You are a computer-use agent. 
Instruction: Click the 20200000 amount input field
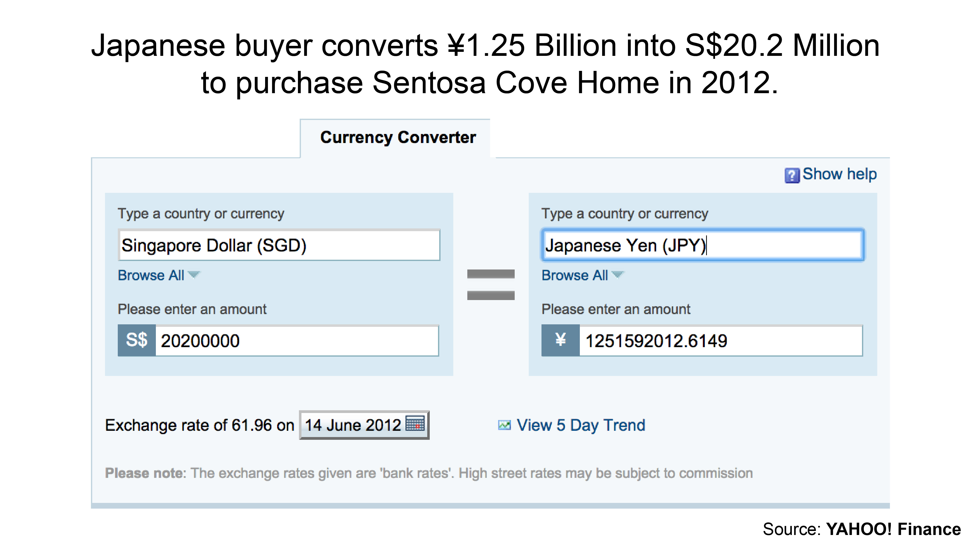(x=297, y=340)
